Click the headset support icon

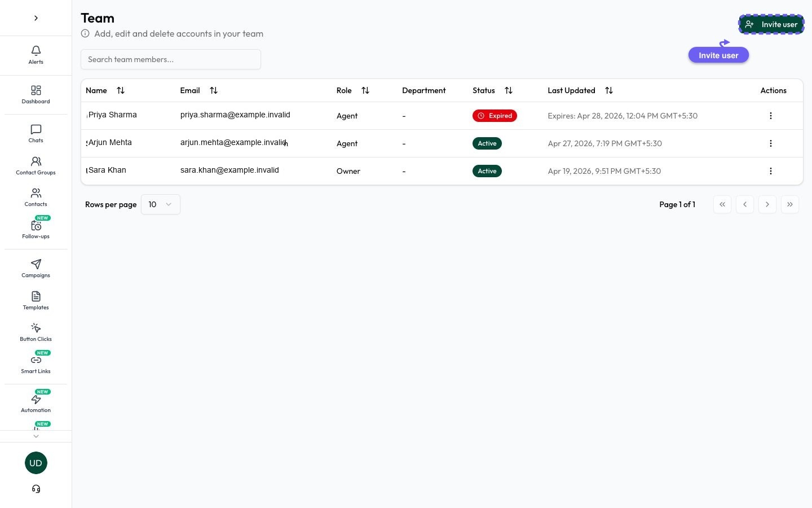click(x=36, y=489)
